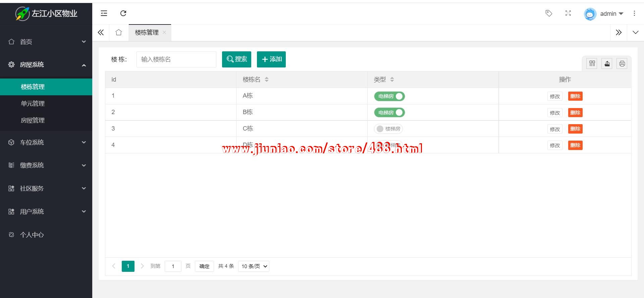The width and height of the screenshot is (644, 298).
Task: Collapse the 房屋系统 sidebar menu
Action: (x=46, y=64)
